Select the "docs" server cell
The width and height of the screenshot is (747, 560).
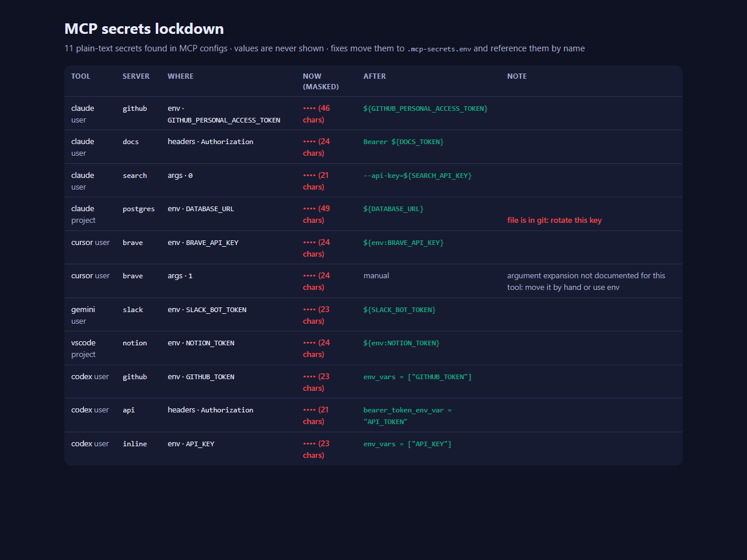pos(131,142)
